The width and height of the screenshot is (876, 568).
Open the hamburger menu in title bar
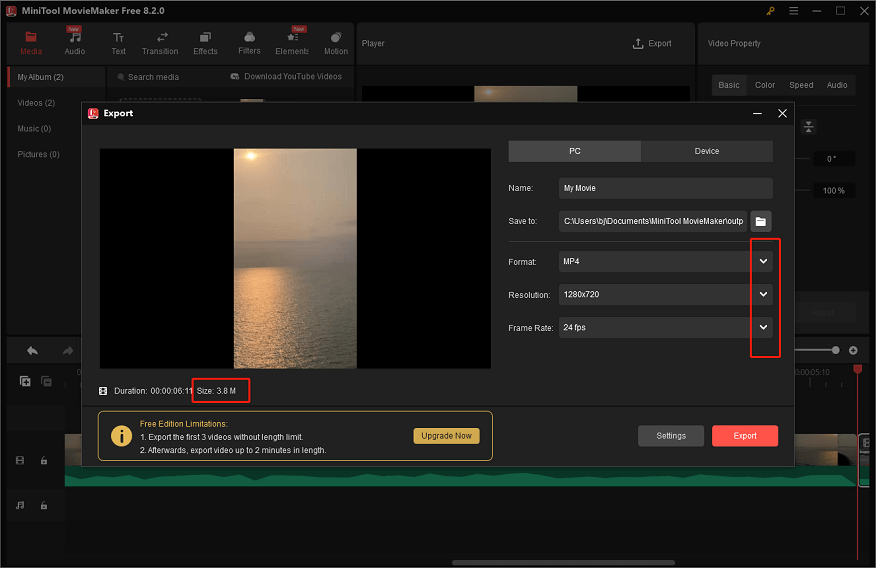pyautogui.click(x=793, y=11)
